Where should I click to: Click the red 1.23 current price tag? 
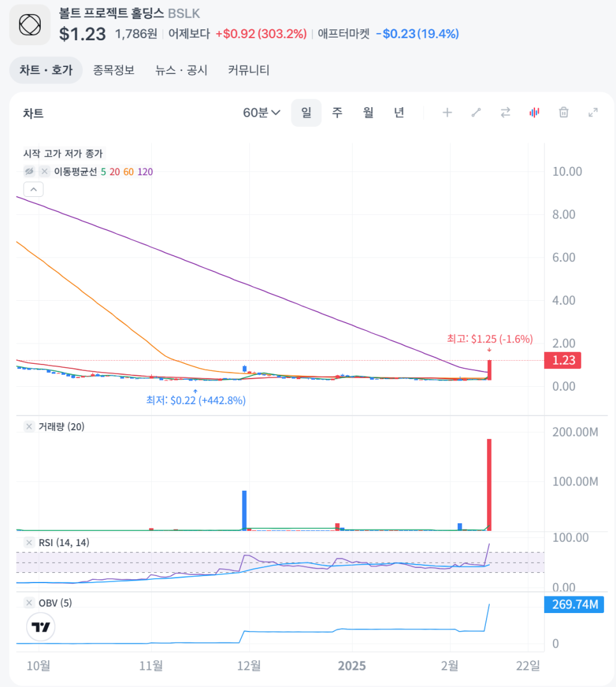click(x=562, y=360)
